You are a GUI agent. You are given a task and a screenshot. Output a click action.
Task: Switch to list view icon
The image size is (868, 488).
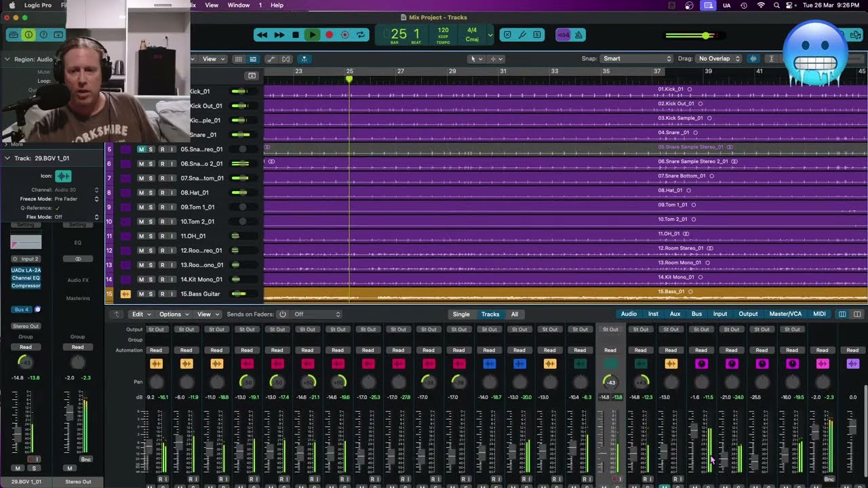(x=253, y=59)
